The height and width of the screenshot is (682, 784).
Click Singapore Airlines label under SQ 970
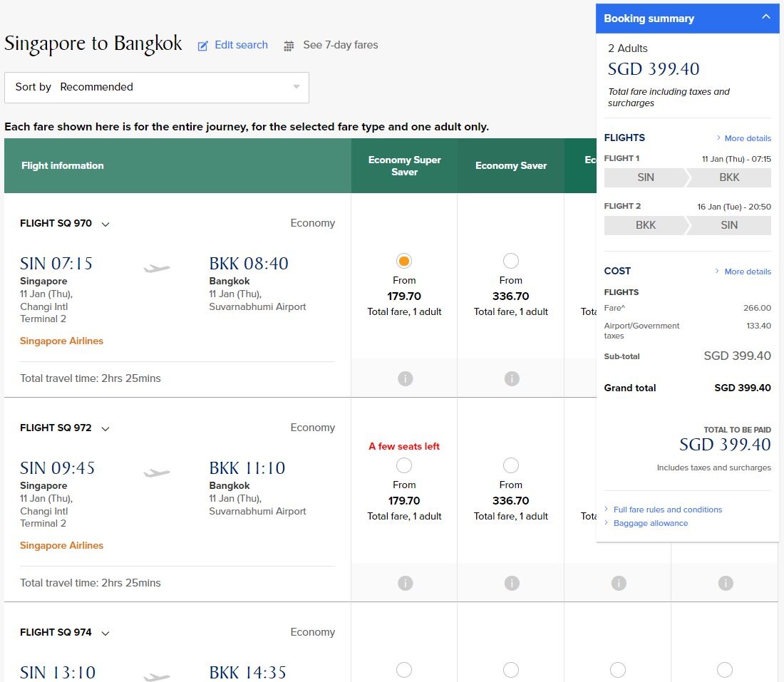click(x=61, y=341)
